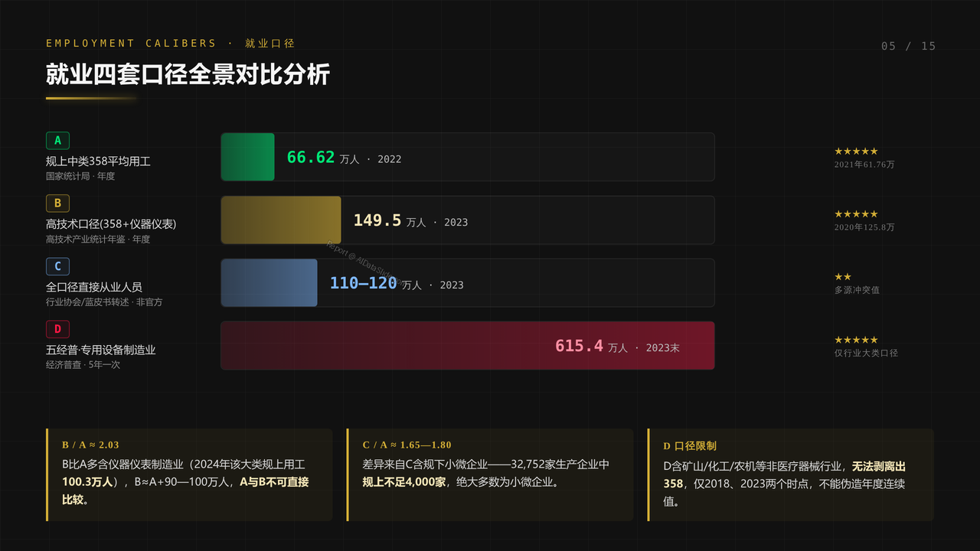
Task: Click the page number 05 / 15
Action: click(909, 46)
